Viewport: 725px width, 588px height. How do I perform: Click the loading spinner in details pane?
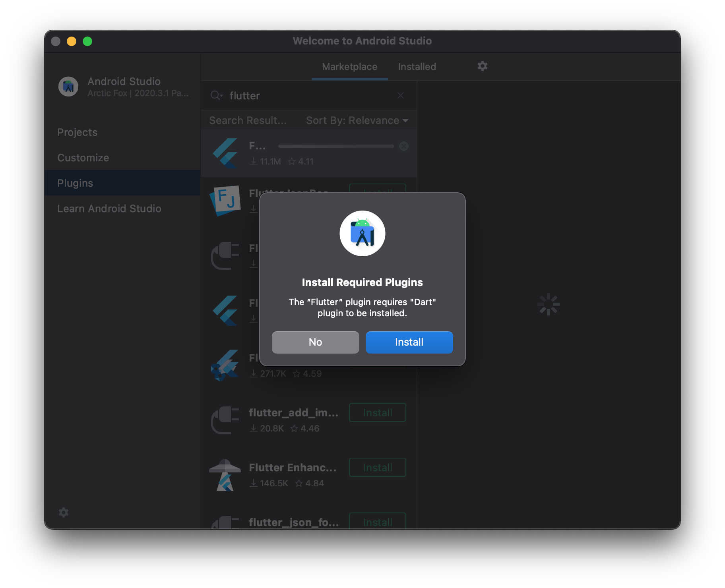tap(549, 304)
